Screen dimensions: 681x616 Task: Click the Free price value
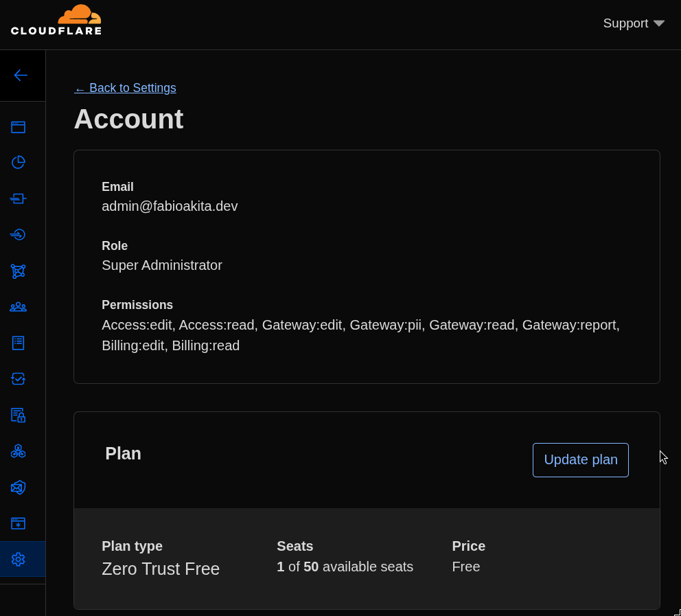[466, 567]
